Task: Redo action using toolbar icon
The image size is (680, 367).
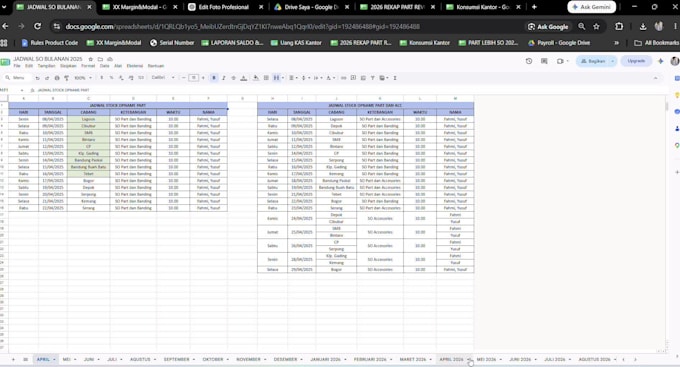Action: pyautogui.click(x=47, y=78)
